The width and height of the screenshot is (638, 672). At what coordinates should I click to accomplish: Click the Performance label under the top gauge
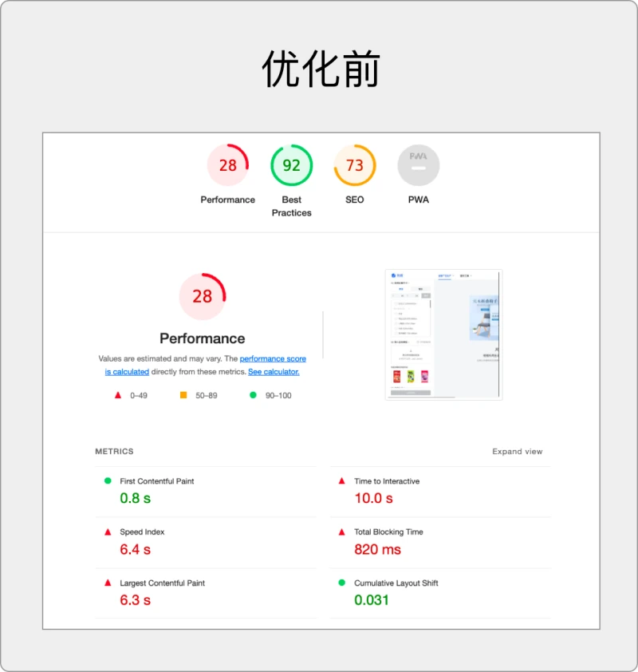pos(228,200)
